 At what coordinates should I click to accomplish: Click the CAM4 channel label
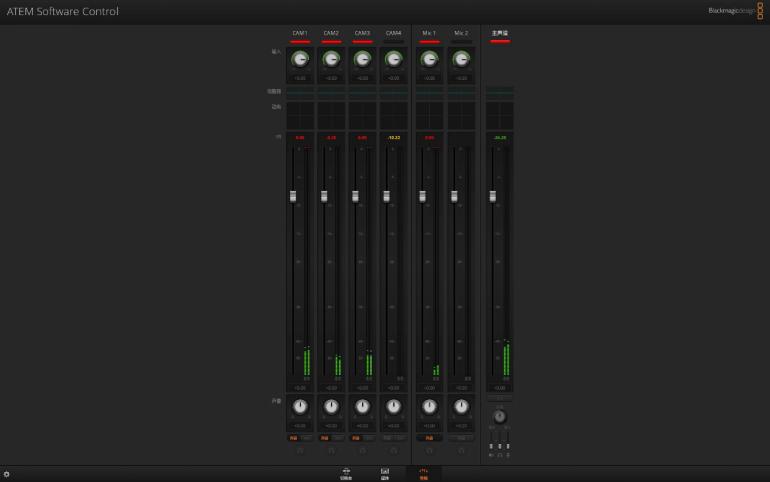pos(394,33)
